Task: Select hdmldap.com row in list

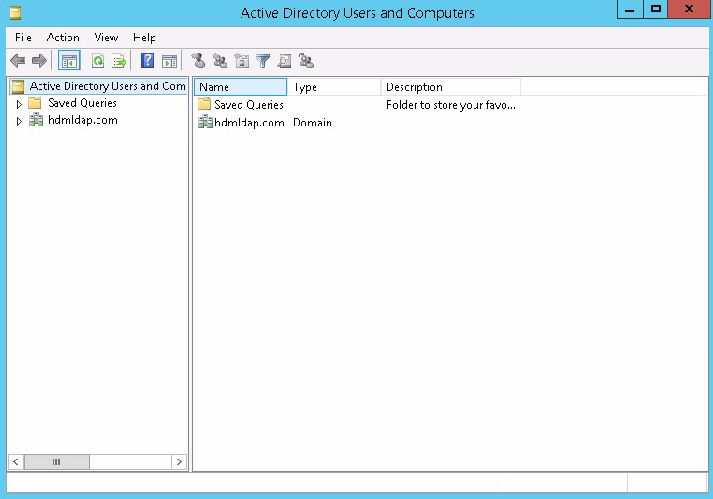Action: 249,122
